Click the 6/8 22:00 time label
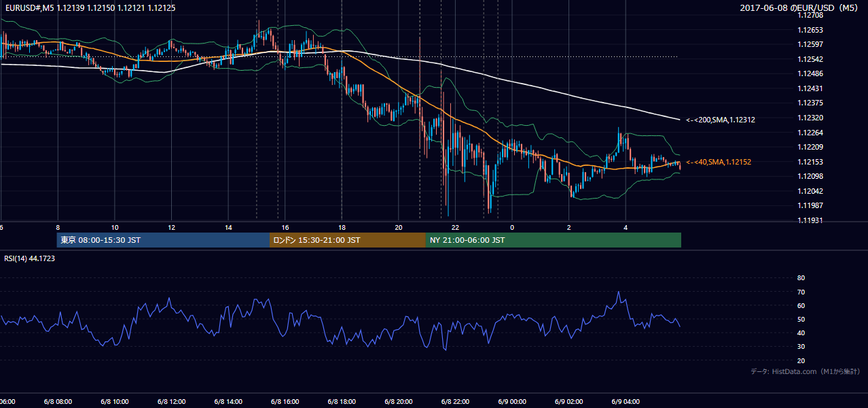Viewport: 868px width, 408px height. (x=455, y=401)
